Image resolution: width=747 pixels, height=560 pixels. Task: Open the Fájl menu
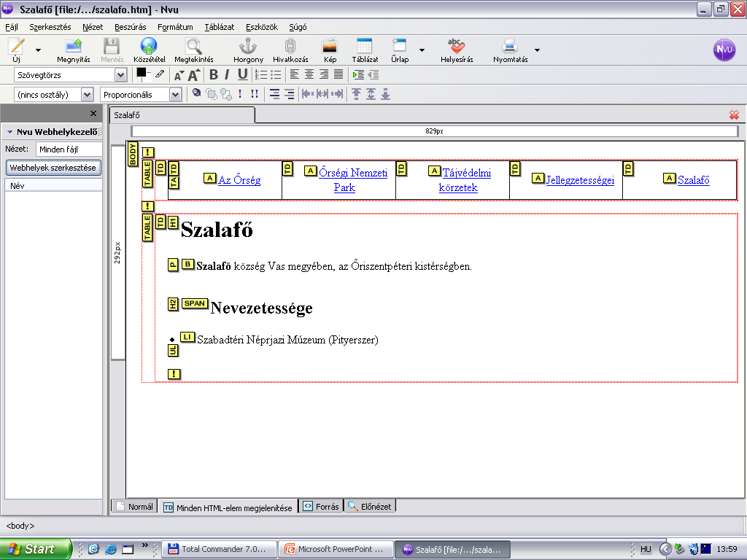12,27
